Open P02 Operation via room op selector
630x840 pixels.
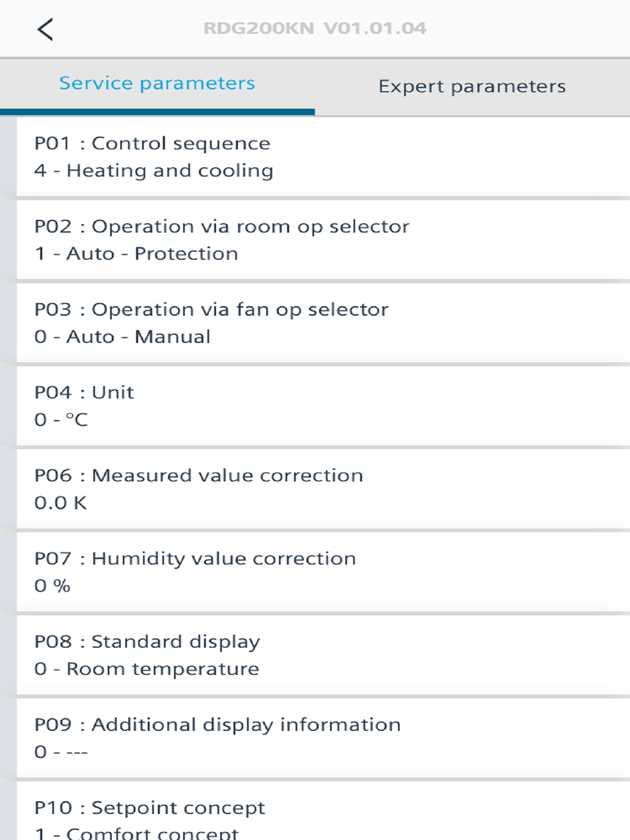tap(323, 240)
